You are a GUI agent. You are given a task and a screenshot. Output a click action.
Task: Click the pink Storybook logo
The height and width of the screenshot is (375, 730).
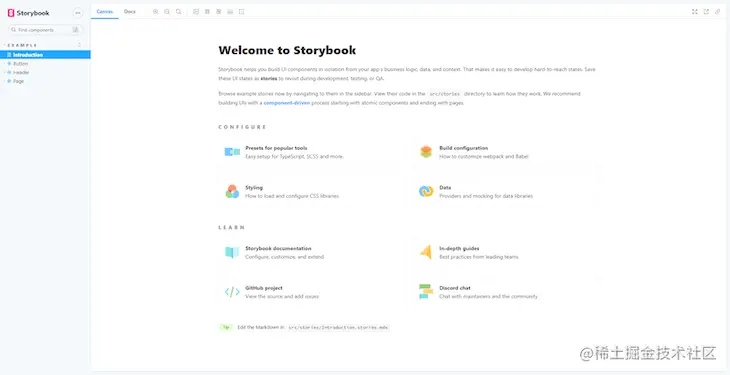11,13
